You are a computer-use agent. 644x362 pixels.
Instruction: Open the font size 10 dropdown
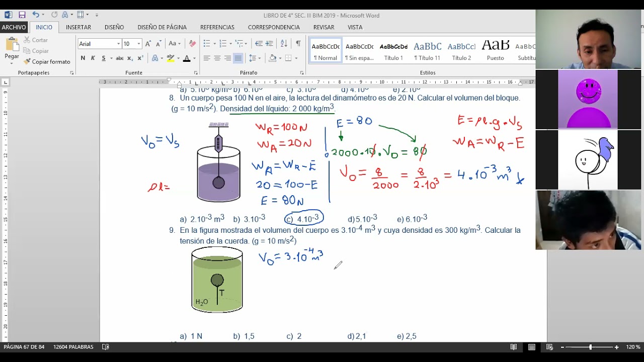pos(139,44)
